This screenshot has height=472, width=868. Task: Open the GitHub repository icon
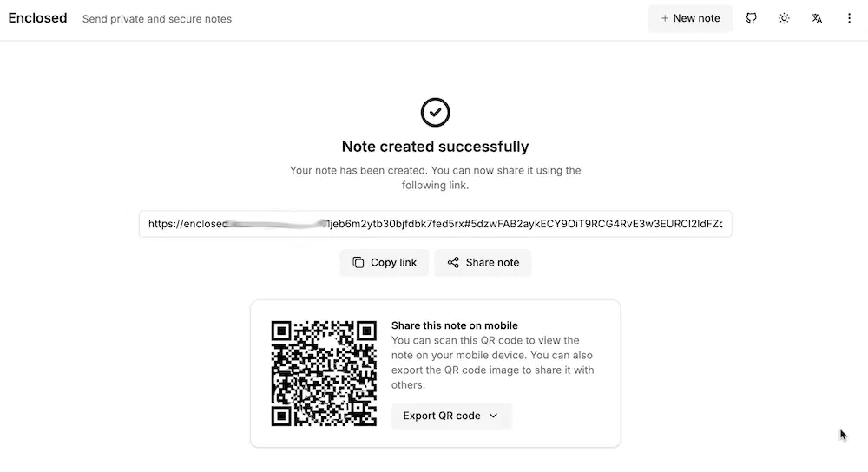tap(751, 18)
